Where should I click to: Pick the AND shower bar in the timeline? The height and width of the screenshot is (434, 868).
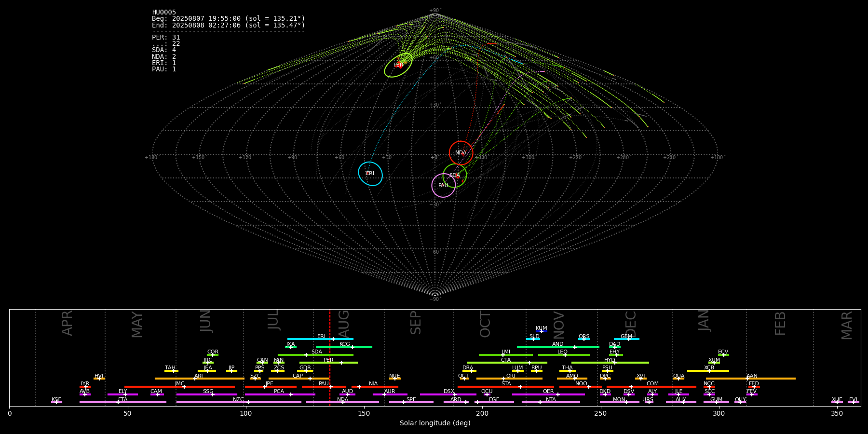558,347
